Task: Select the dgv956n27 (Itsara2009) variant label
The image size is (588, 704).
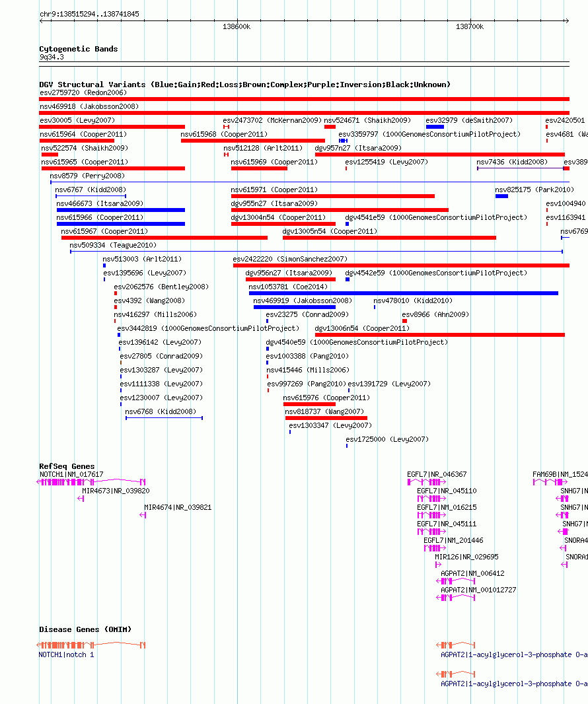Action: tap(289, 273)
